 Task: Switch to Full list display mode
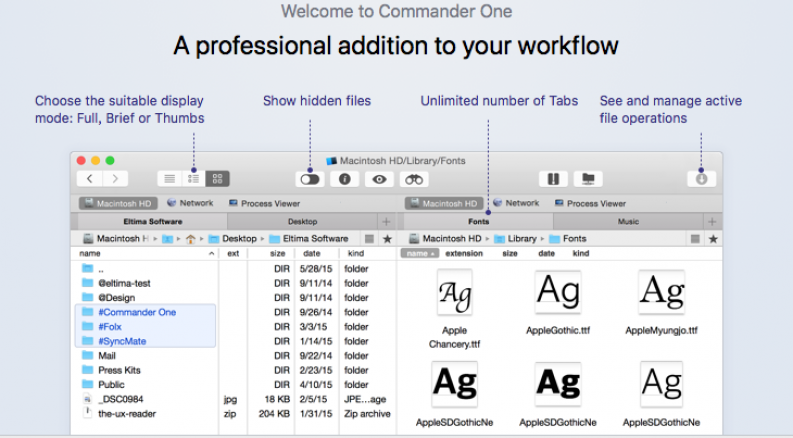(169, 179)
